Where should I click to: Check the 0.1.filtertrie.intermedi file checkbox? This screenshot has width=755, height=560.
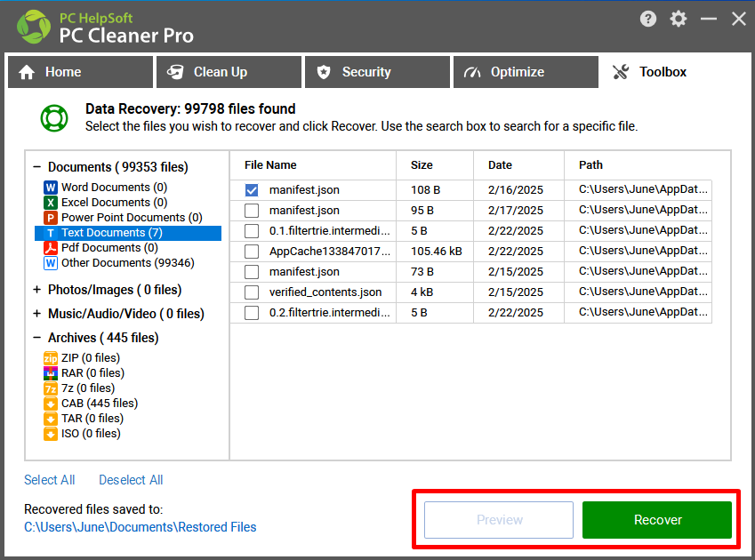[252, 231]
